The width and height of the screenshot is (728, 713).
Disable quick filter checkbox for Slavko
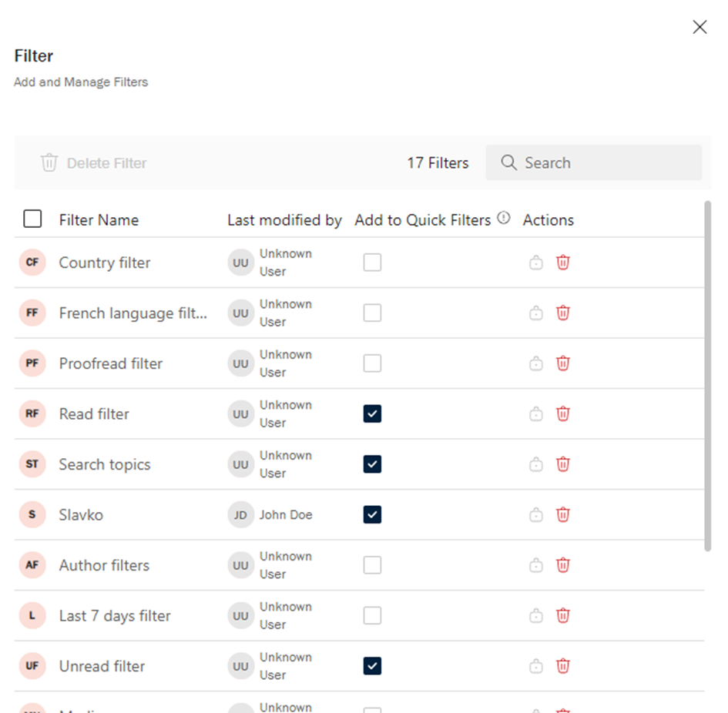pos(372,514)
